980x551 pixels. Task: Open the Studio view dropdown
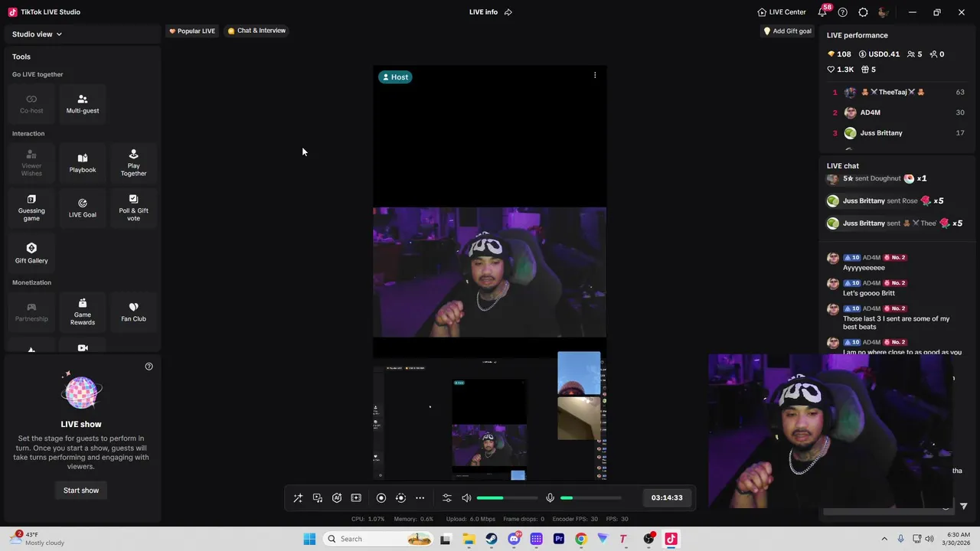(x=37, y=34)
